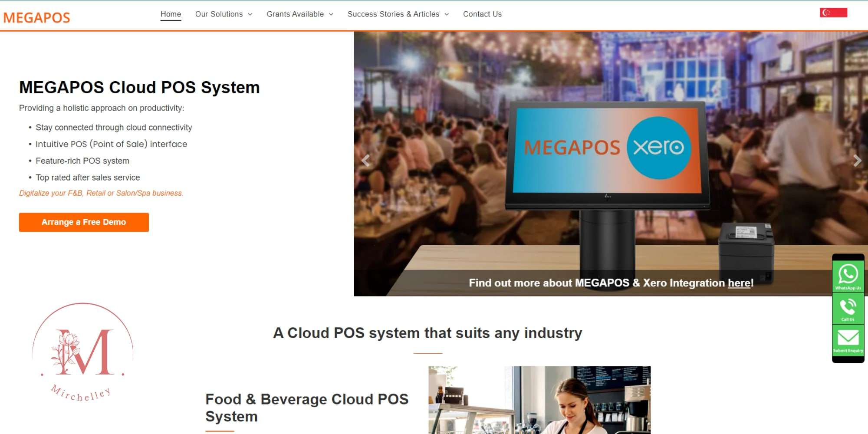
Task: Click 'Intuitive POS (Point of Sale) interface' bullet
Action: [112, 144]
